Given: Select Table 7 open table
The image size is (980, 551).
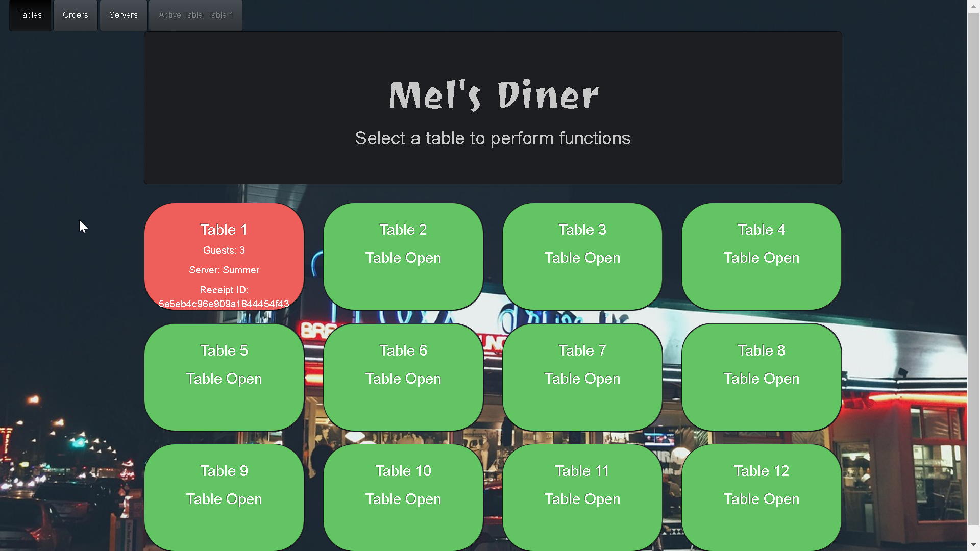Looking at the screenshot, I should point(581,376).
